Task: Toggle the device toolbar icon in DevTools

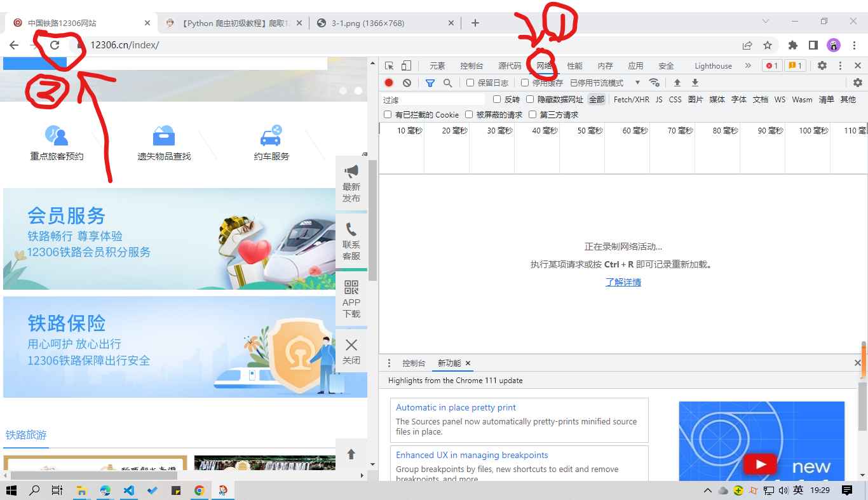Action: pos(406,65)
